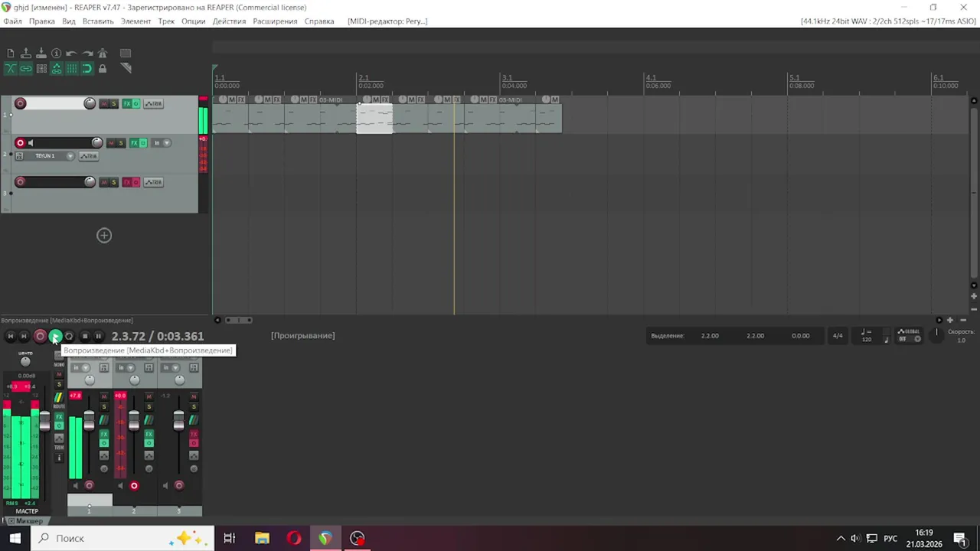Click the input FX icon on track 2
Screen dimensions: 980x551
pyautogui.click(x=19, y=156)
